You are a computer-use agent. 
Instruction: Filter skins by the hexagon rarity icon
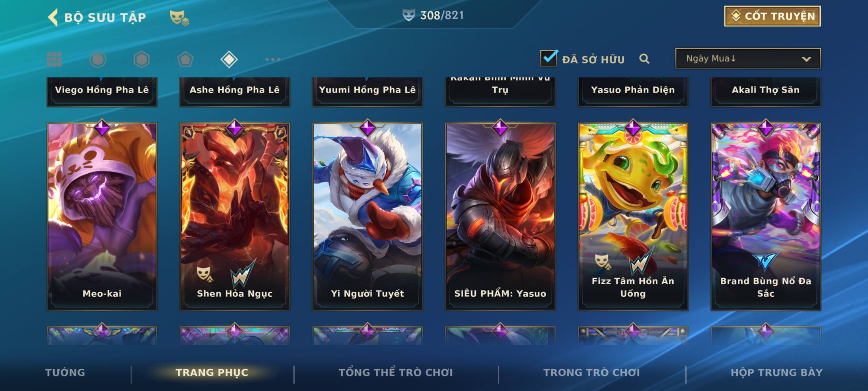(x=141, y=59)
